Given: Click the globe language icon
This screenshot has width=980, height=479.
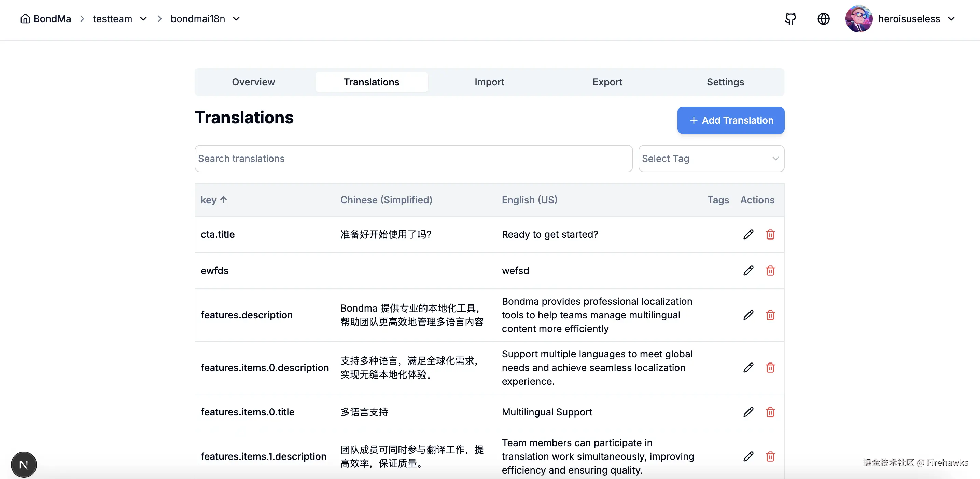Looking at the screenshot, I should [823, 19].
